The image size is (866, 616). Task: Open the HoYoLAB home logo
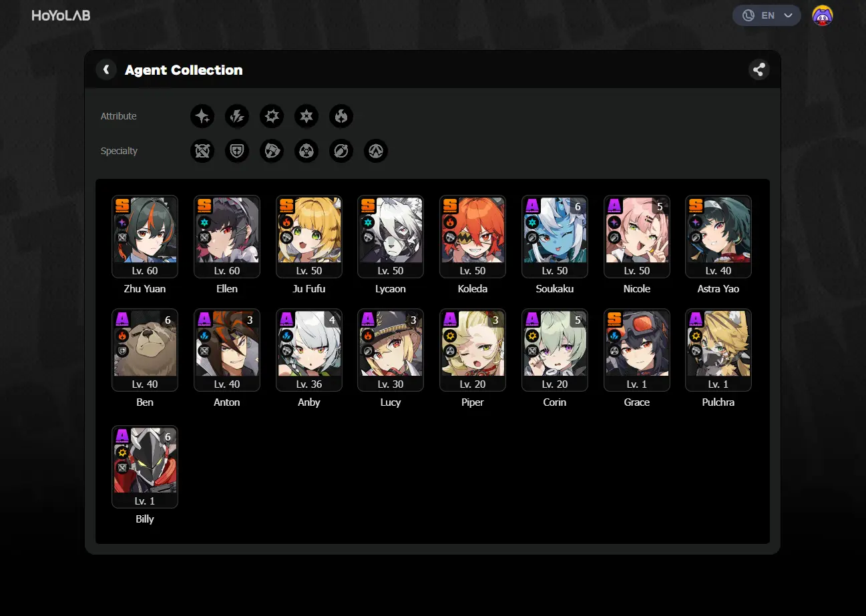(61, 15)
